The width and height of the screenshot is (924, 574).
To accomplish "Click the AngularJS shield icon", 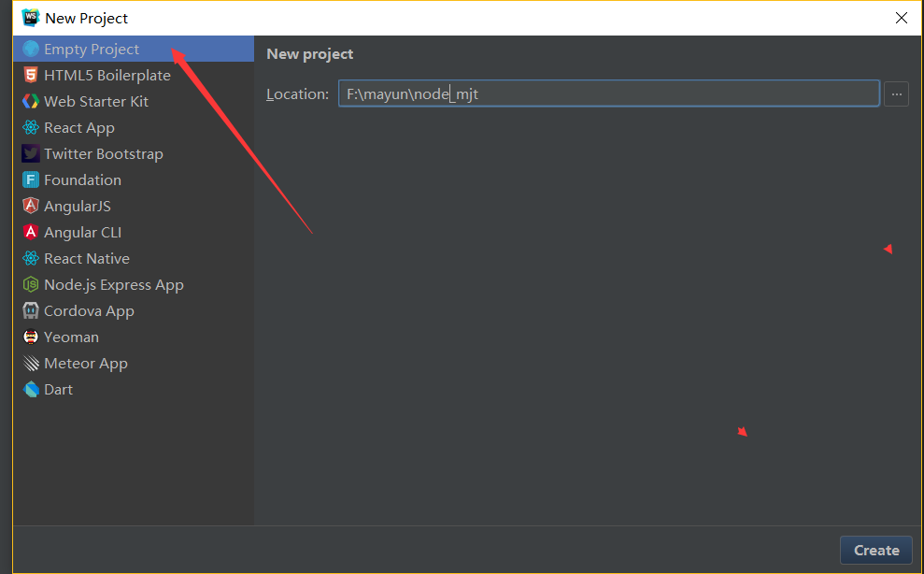I will [31, 207].
